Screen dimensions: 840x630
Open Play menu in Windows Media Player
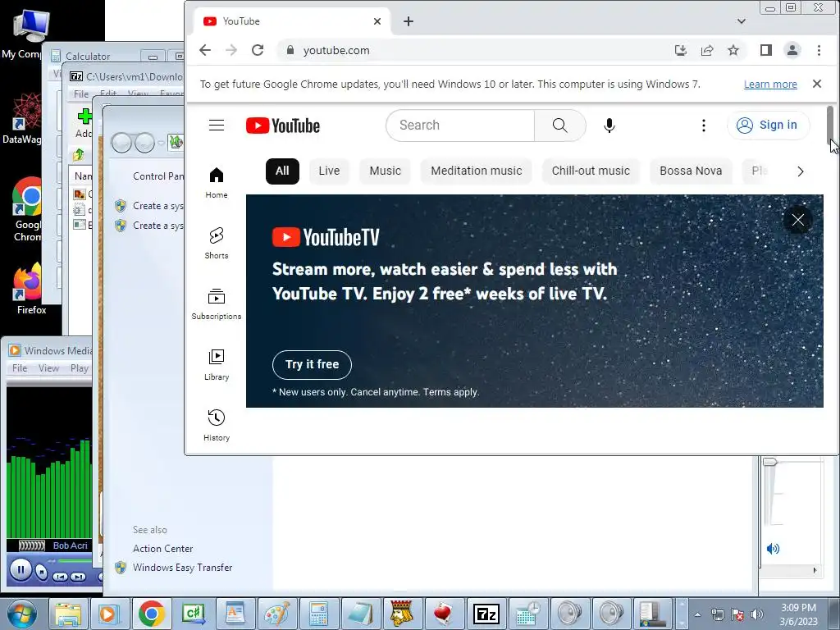tap(80, 368)
